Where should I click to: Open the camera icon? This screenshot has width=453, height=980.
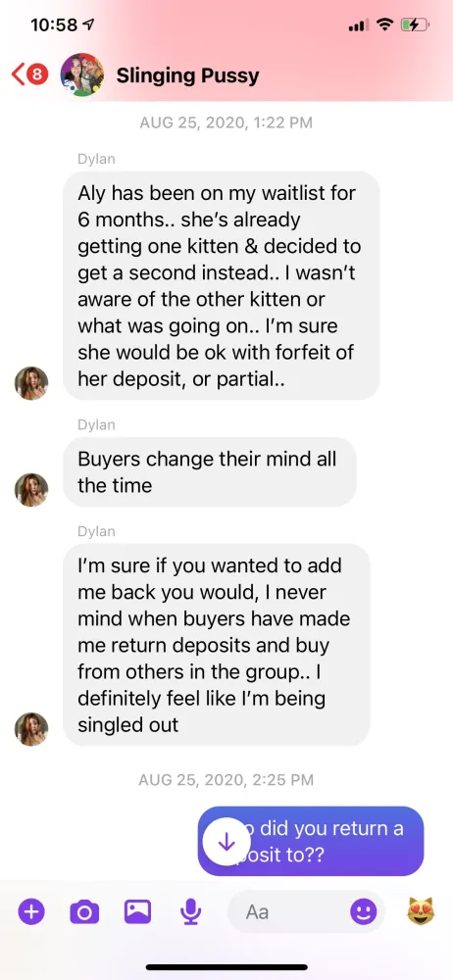coord(84,911)
